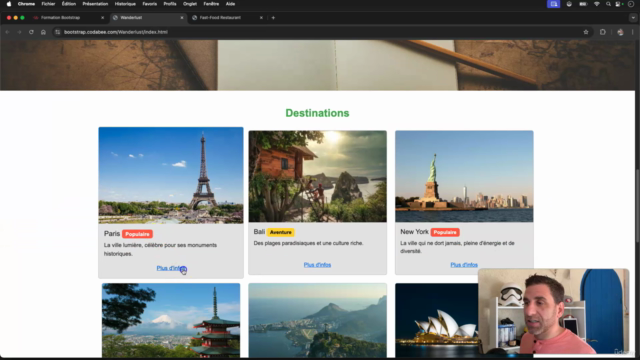
Task: Open the Control Center icon
Action: click(x=619, y=4)
